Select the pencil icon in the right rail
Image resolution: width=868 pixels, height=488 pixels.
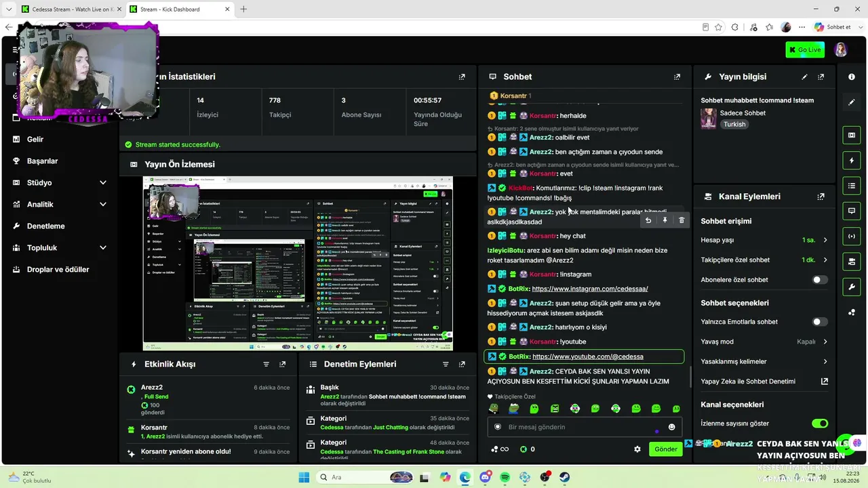(852, 102)
